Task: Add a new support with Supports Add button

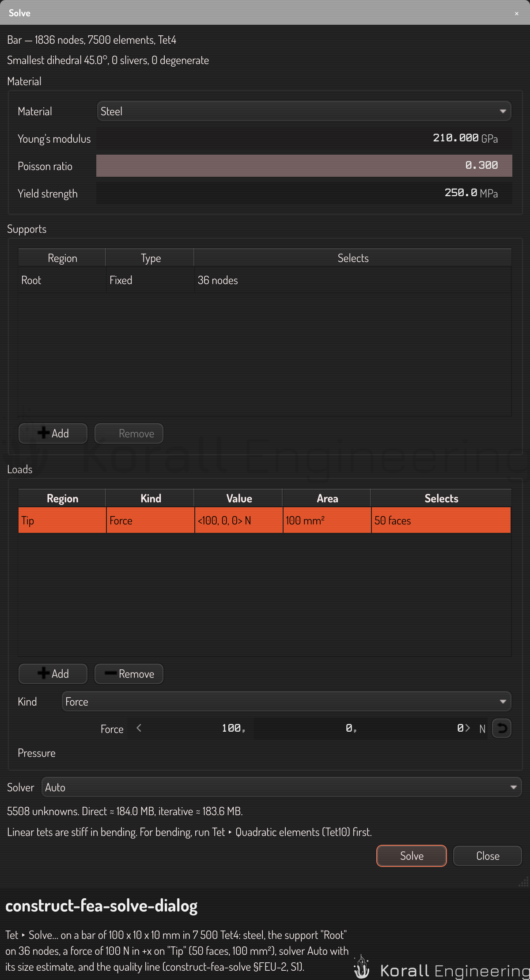Action: pos(53,433)
